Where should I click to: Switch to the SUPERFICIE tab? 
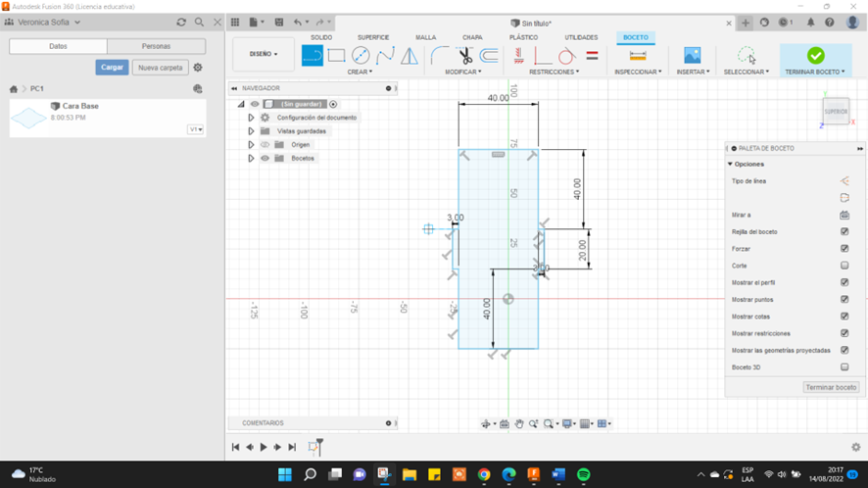click(x=373, y=37)
